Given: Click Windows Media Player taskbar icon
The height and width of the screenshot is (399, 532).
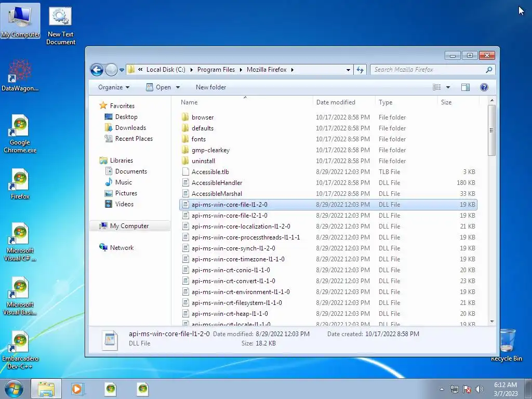Looking at the screenshot, I should pos(78,389).
